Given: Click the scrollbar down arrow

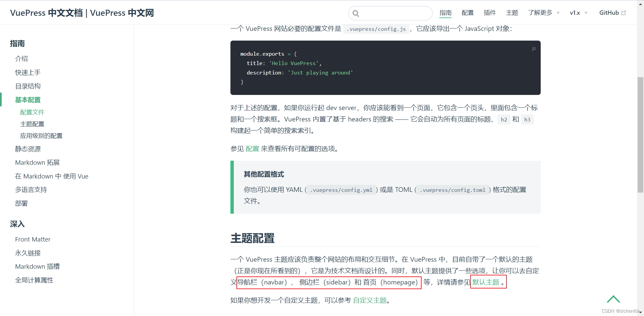Looking at the screenshot, I should [640, 312].
